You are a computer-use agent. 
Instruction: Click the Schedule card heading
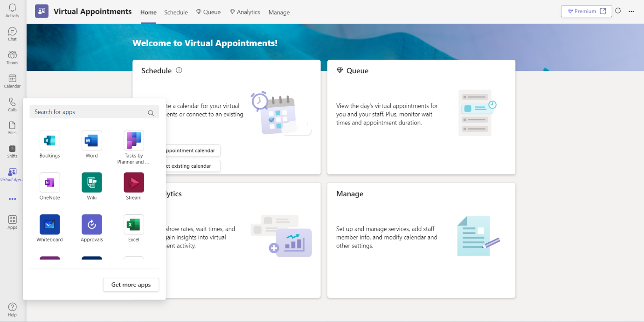click(157, 70)
